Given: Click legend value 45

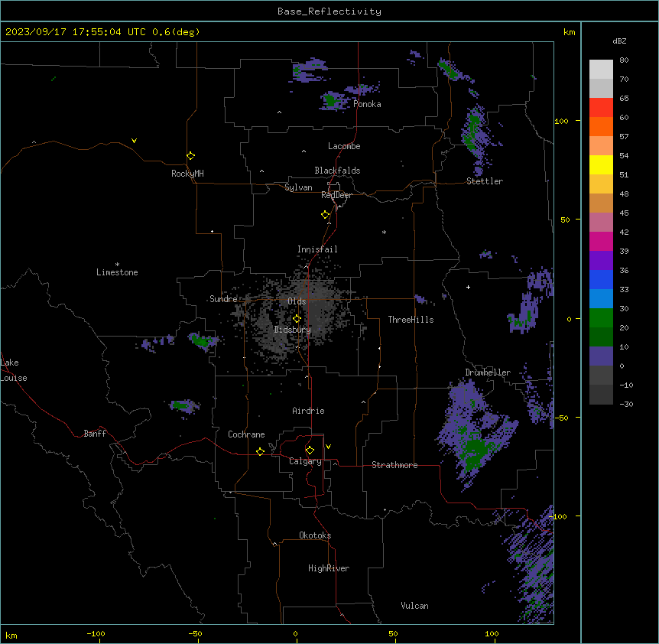Looking at the screenshot, I should pyautogui.click(x=624, y=213).
